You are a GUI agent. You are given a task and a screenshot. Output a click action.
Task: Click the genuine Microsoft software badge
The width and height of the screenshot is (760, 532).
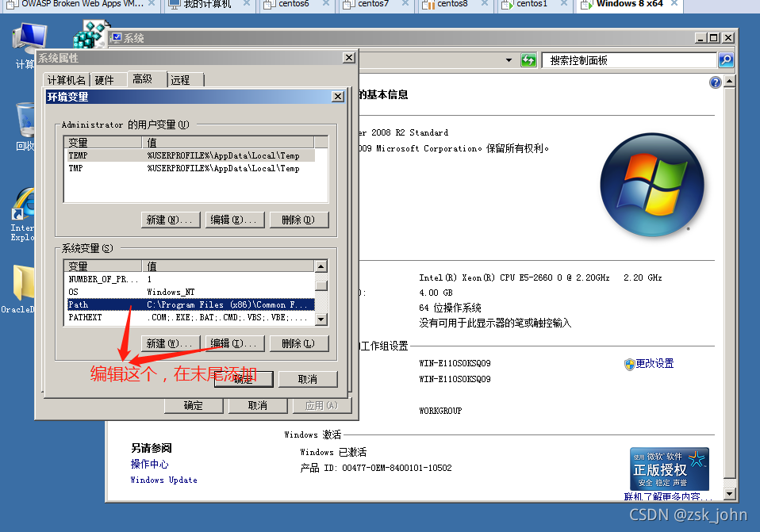(x=670, y=469)
